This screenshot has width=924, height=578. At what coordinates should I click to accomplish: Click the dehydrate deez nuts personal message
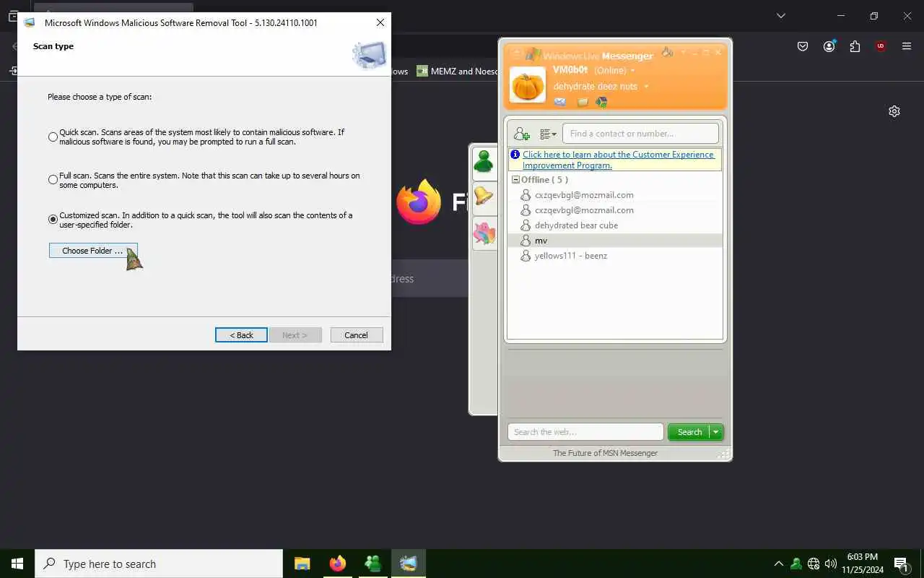click(596, 87)
